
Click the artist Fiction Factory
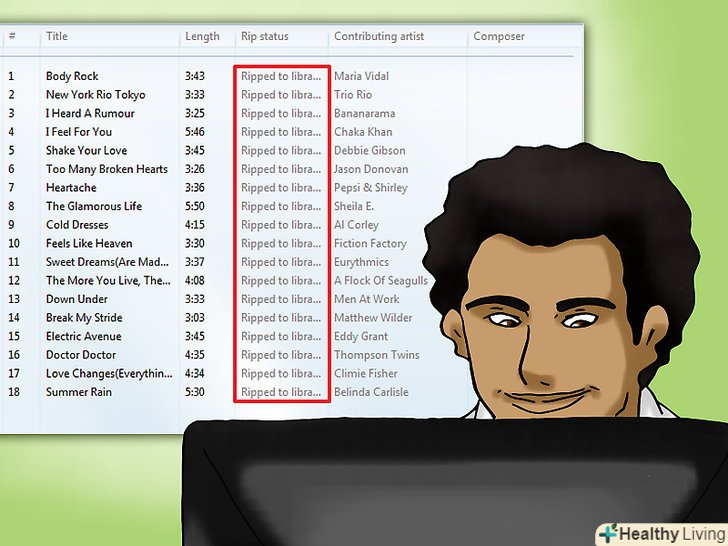pos(370,243)
